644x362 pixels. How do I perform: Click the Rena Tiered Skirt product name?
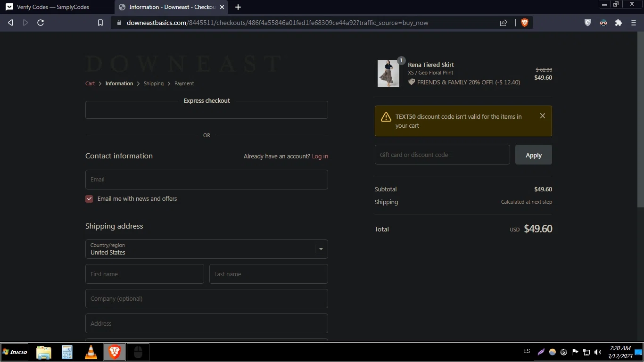(x=431, y=65)
